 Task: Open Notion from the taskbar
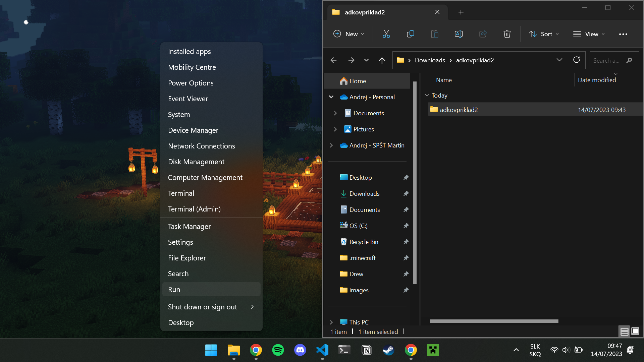[x=367, y=350]
